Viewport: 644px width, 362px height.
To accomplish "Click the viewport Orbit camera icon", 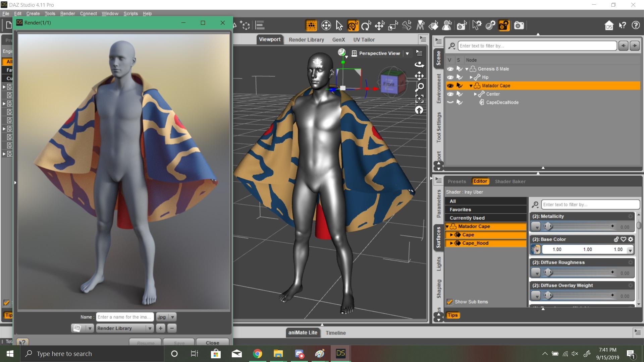I will (x=419, y=64).
